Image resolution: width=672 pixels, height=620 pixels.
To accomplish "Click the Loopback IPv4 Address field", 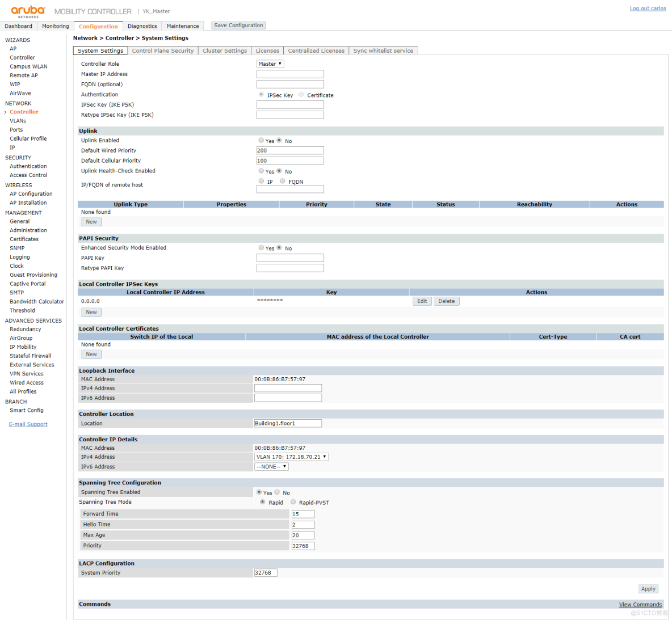I will [x=288, y=388].
